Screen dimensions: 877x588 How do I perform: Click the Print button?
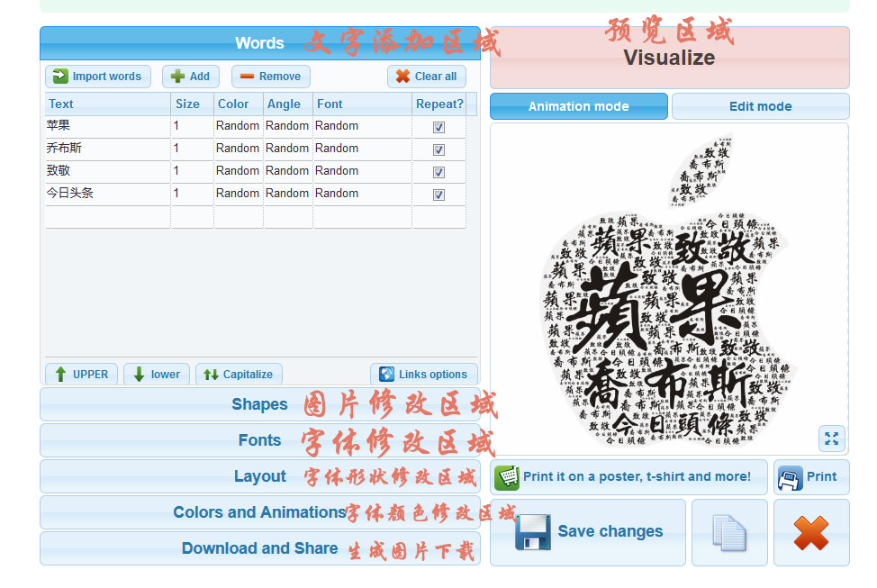[x=811, y=477]
